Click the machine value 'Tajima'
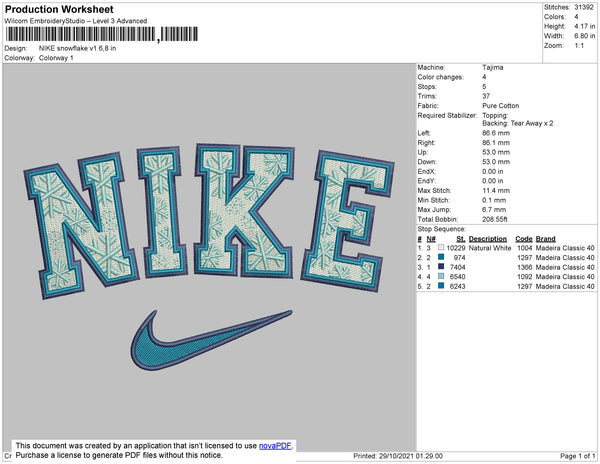The image size is (600, 464). point(492,67)
